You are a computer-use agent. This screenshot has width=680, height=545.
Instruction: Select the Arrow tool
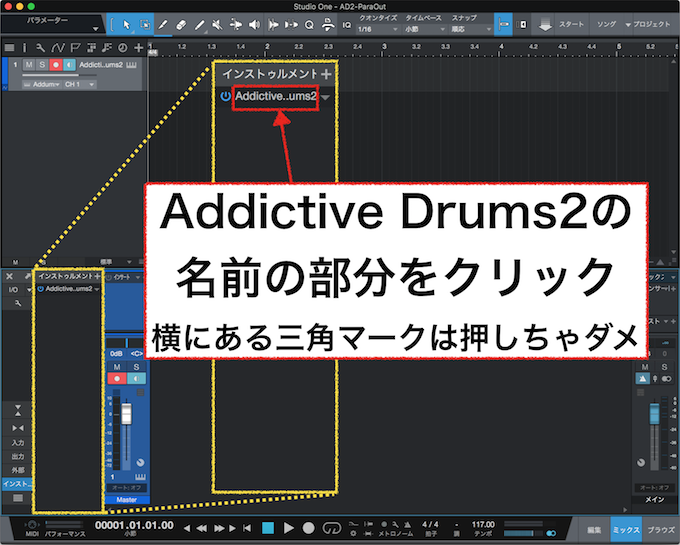[126, 25]
